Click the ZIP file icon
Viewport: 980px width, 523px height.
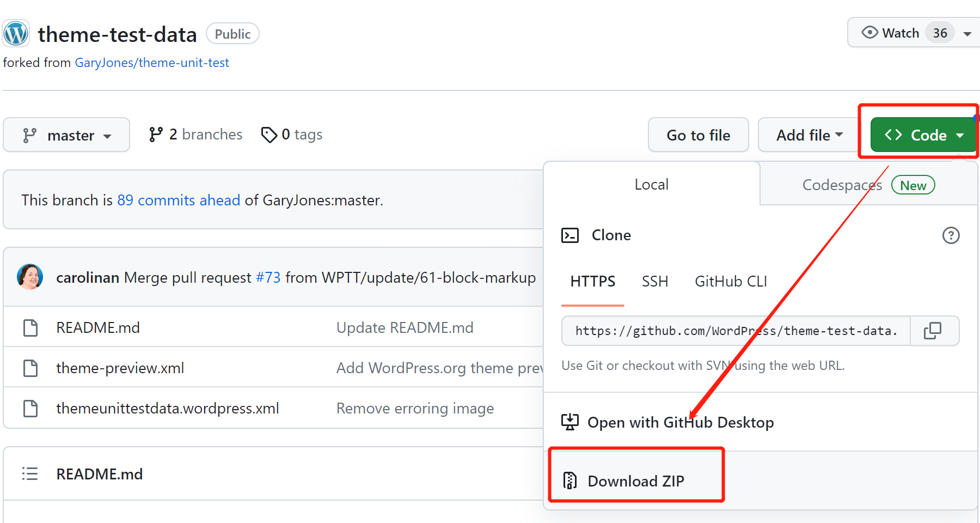[569, 481]
